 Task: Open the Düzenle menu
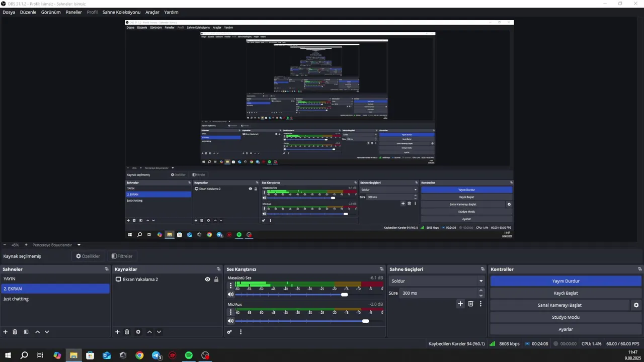[x=28, y=12]
